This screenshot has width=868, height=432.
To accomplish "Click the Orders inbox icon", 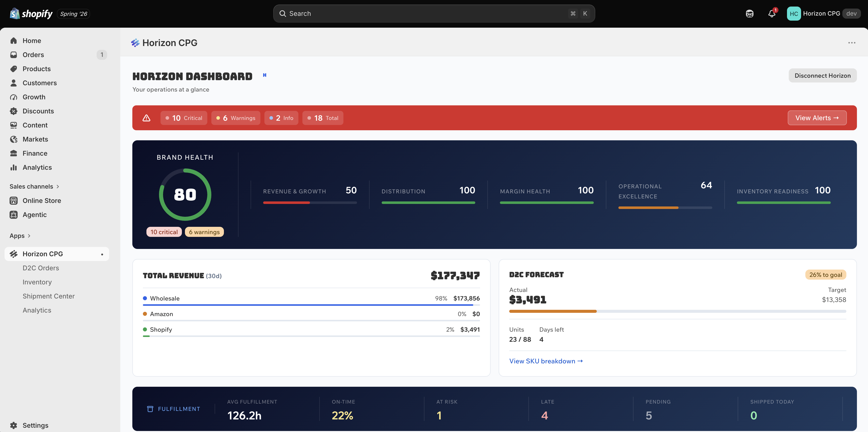I will pyautogui.click(x=14, y=55).
